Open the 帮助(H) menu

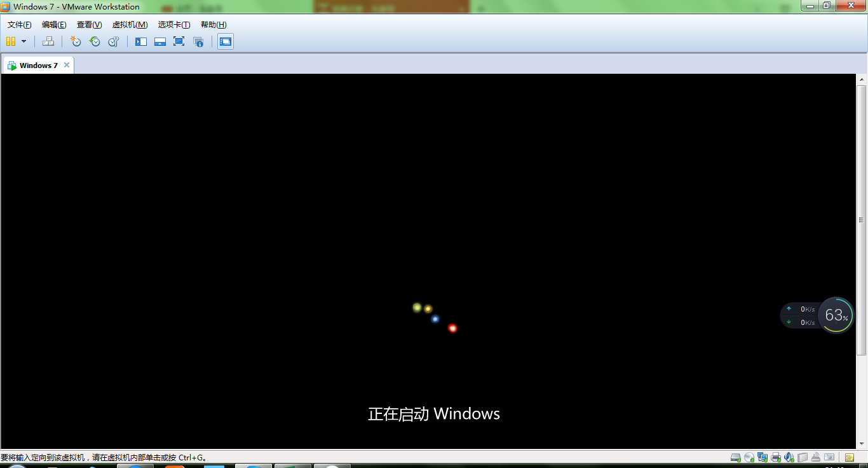(214, 25)
